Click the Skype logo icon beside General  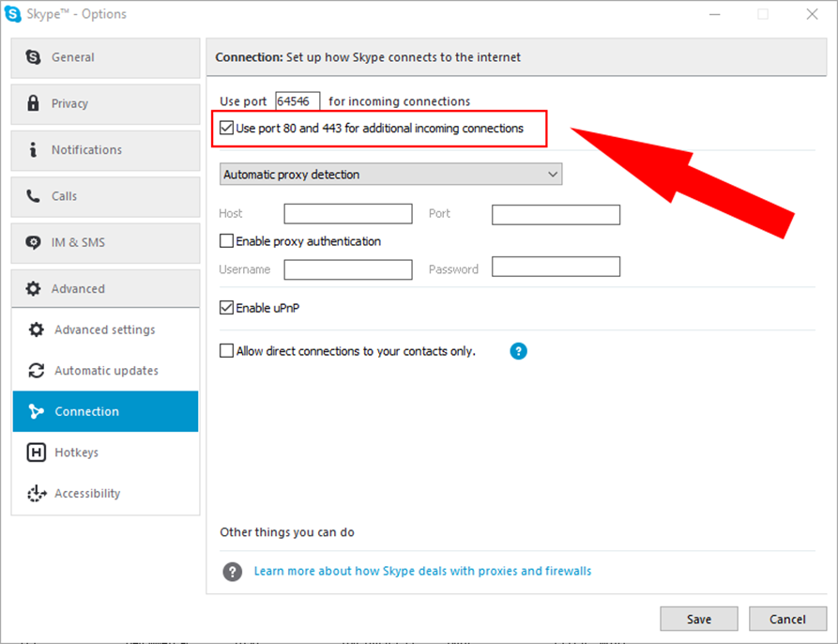(x=33, y=57)
